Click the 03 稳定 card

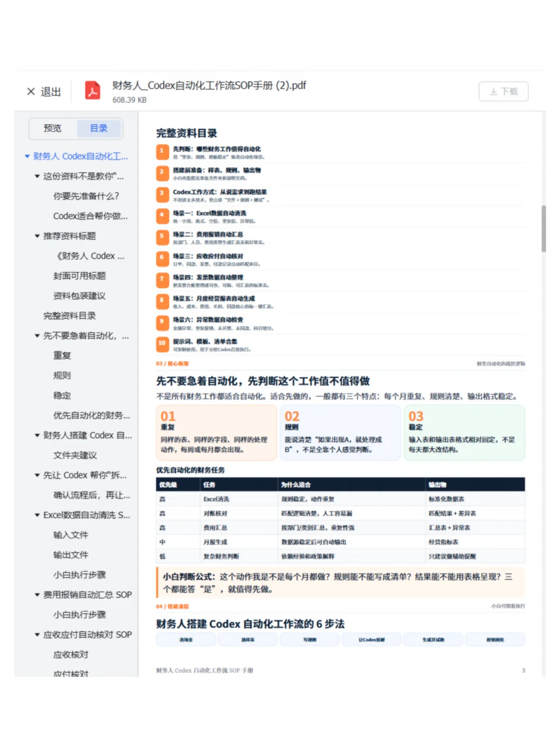pos(464,433)
